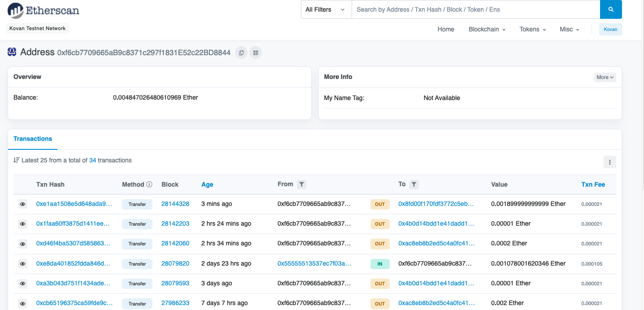This screenshot has height=310, width=644.
Task: Open transaction hash 0xd46f4ba5307d585863
Action: pos(73,243)
